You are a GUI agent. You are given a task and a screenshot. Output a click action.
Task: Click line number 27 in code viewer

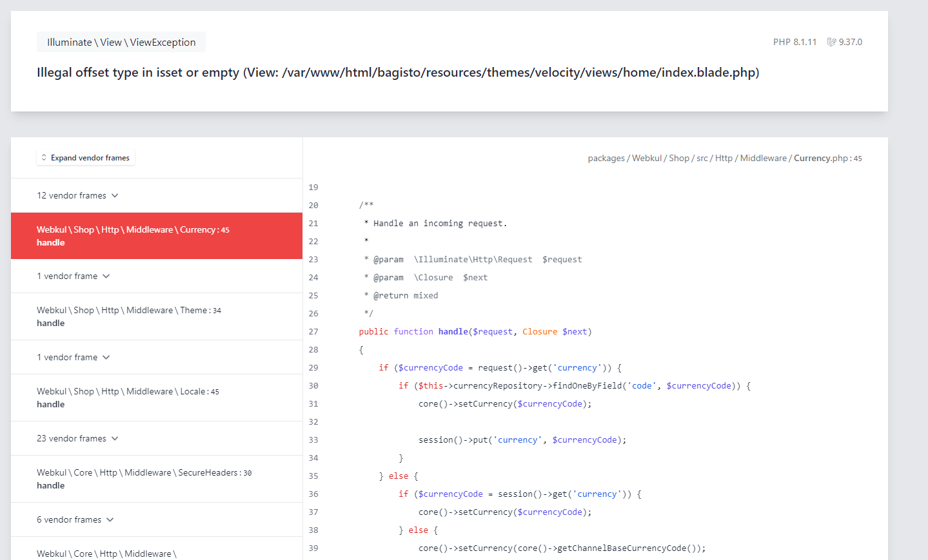313,331
